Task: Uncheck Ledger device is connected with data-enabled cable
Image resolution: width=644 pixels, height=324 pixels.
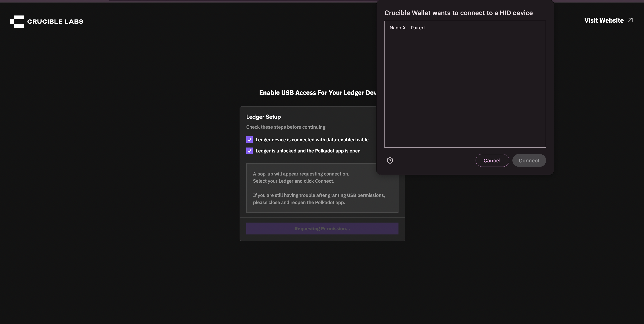Action: (249, 139)
